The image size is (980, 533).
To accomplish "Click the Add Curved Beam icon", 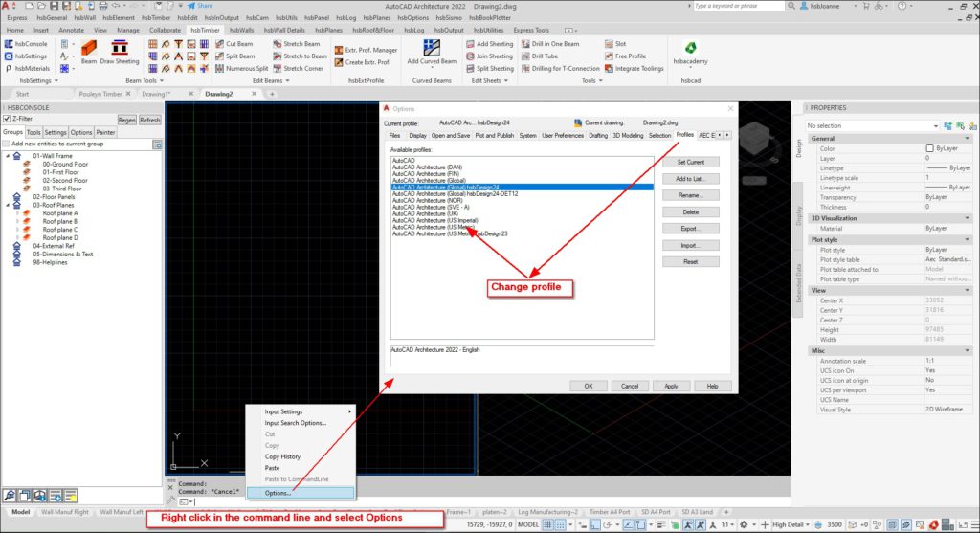I will [432, 48].
